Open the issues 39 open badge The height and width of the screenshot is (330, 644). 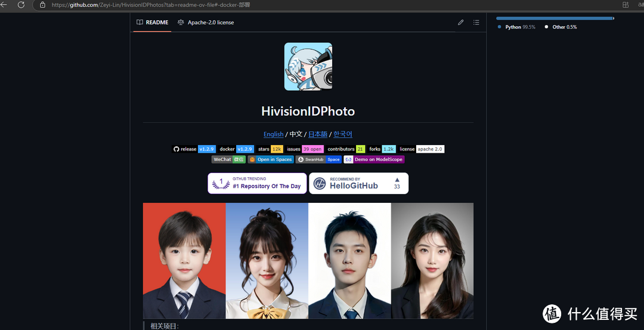[304, 149]
